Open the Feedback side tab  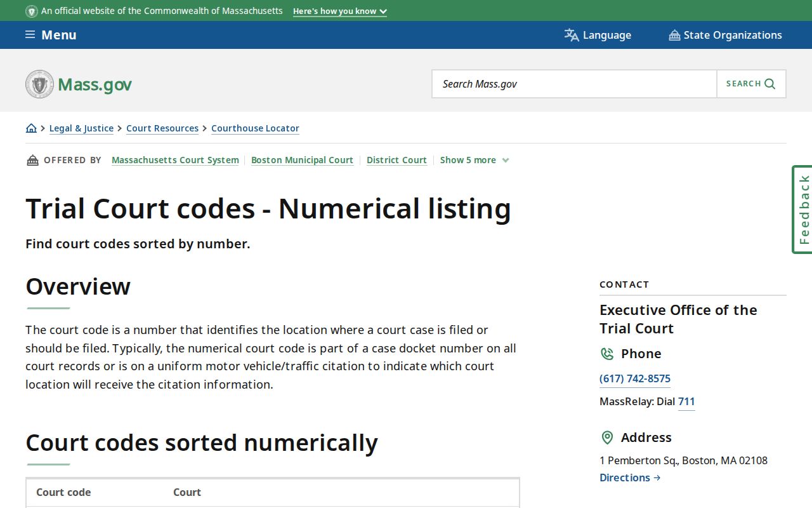pos(803,210)
